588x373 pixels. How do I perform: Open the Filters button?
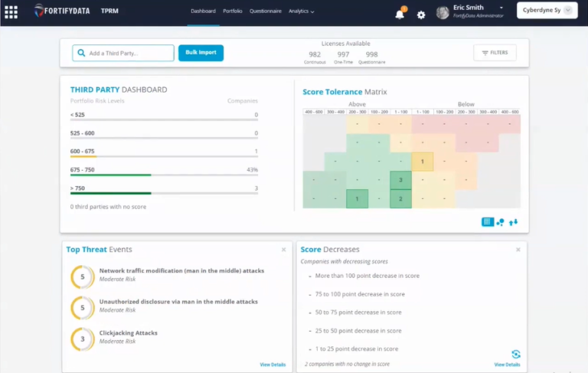pos(495,53)
